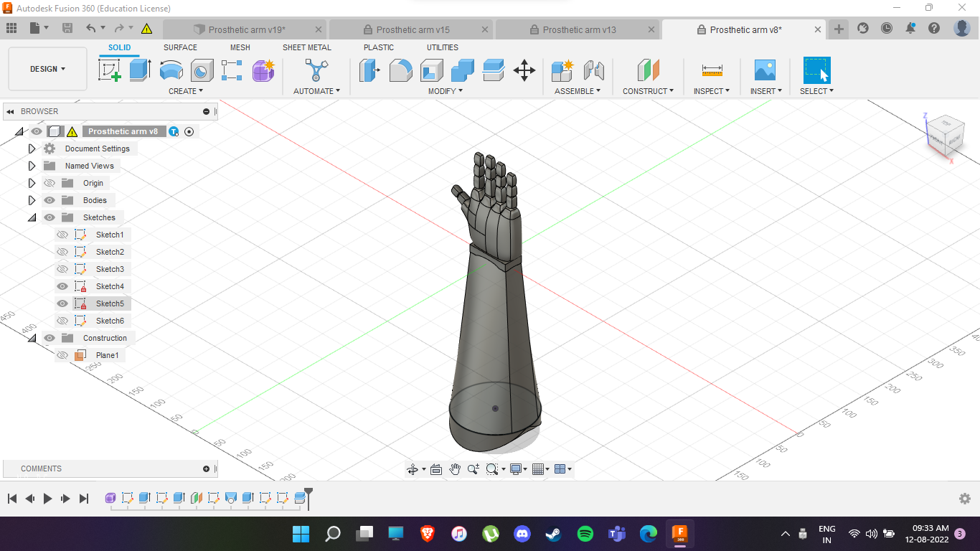Open the CREATE dropdown

[185, 91]
